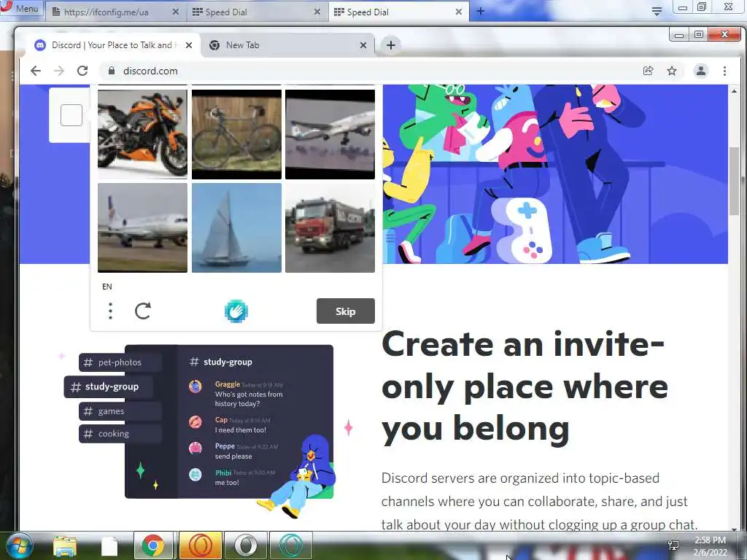Click the blank document taskbar icon
This screenshot has width=747, height=560.
[109, 545]
